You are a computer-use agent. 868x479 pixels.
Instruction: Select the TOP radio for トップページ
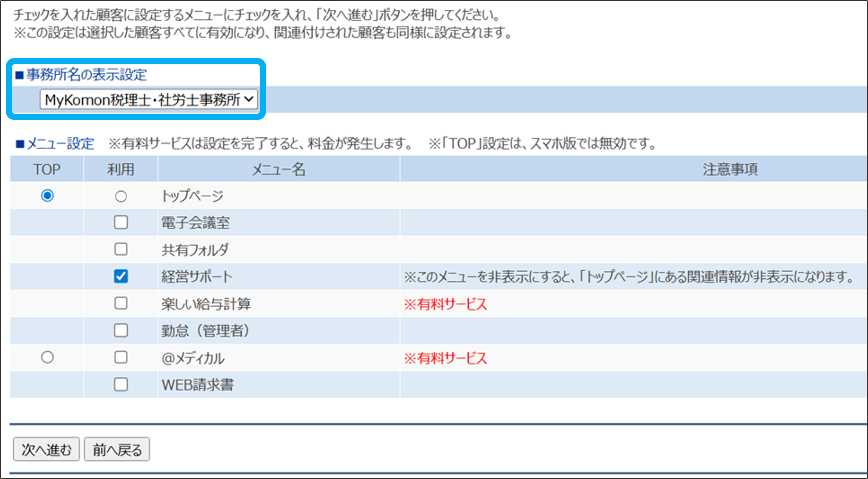(x=47, y=195)
